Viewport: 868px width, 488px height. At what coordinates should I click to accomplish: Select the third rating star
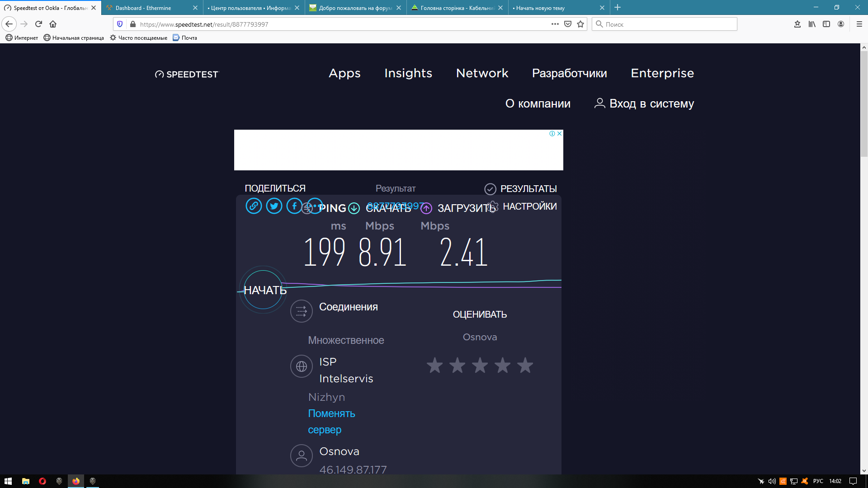click(x=480, y=365)
